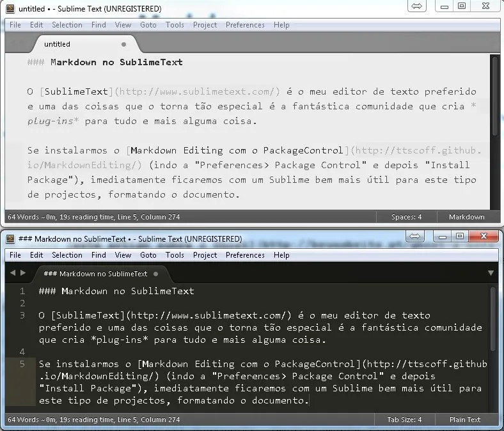Viewport: 504px width, 431px height.
Task: Click line number 1 in bottom editor gutter
Action: (22, 291)
